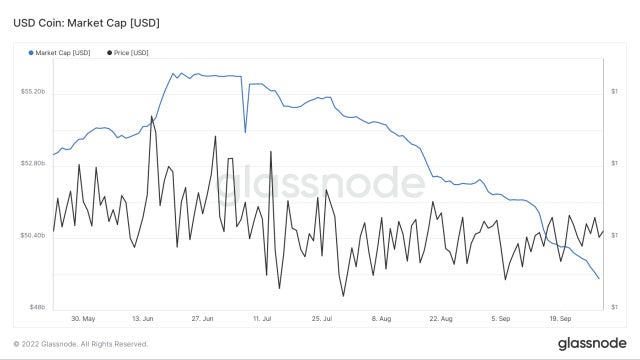640x360 pixels.
Task: Select the 19. Sep date label
Action: click(x=560, y=318)
